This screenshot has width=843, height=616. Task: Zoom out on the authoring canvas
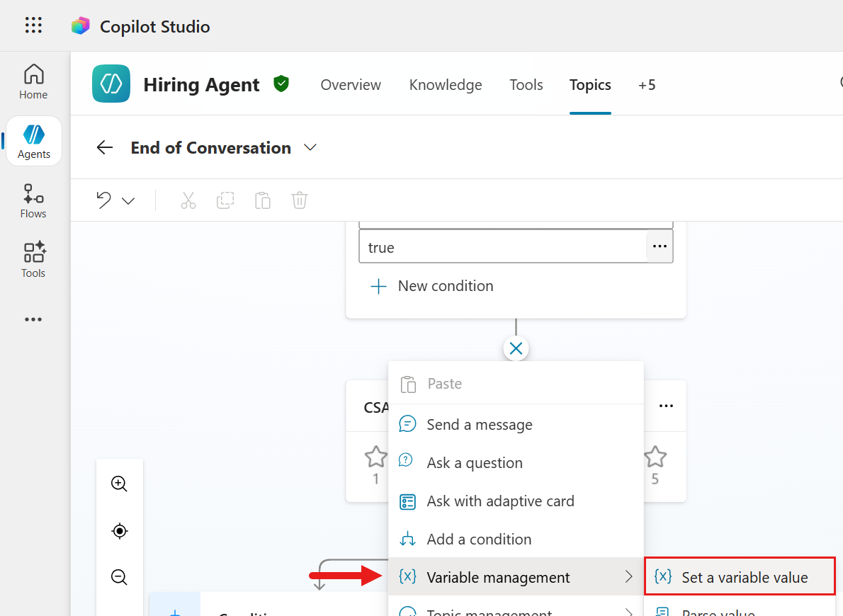coord(119,577)
